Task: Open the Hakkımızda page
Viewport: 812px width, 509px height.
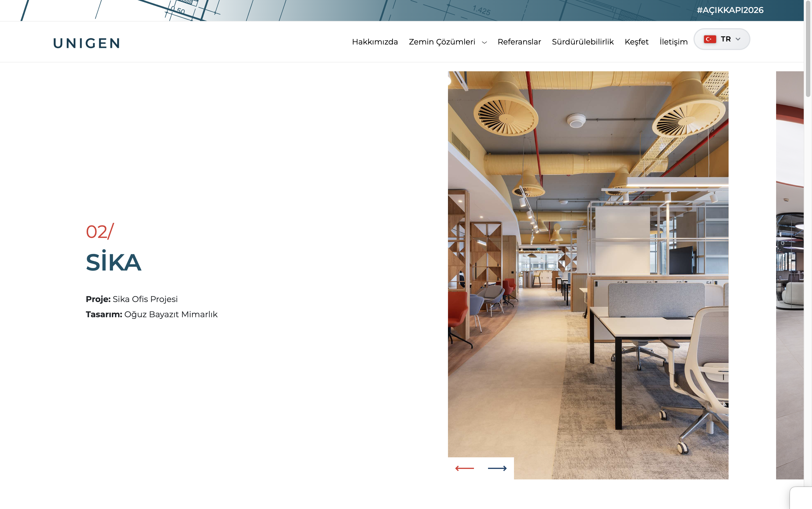Action: 375,42
